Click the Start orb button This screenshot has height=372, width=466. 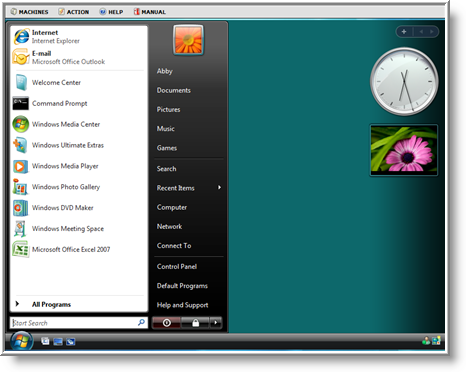[x=22, y=341]
